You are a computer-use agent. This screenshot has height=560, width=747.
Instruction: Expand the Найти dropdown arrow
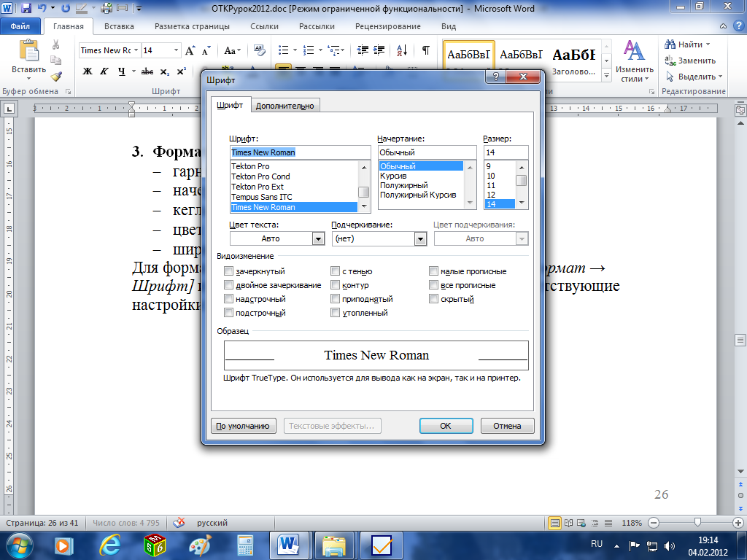point(708,44)
